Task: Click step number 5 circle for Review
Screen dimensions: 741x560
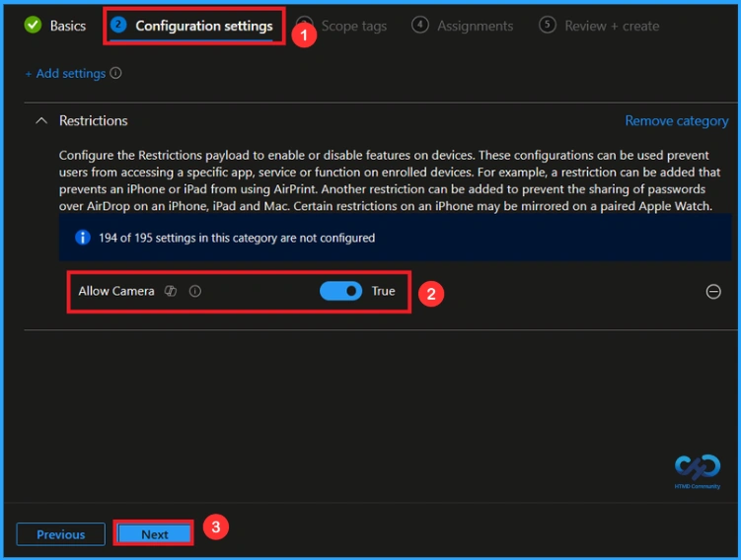Action: (548, 25)
